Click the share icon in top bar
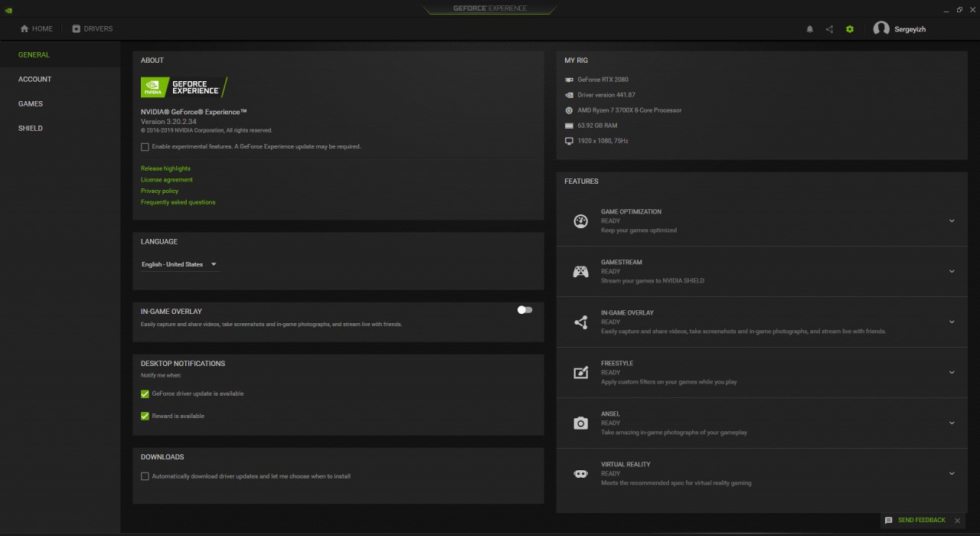 click(829, 29)
